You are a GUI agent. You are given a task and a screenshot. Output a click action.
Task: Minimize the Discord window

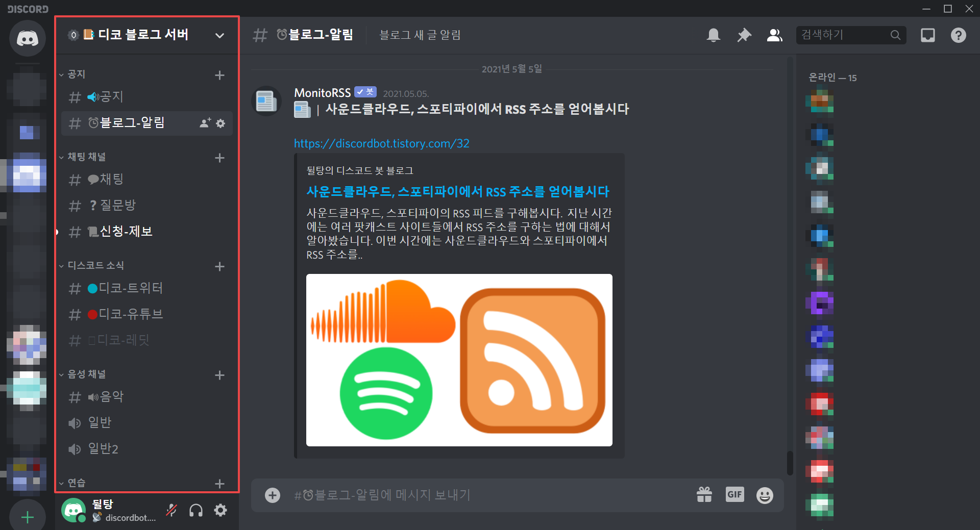pyautogui.click(x=926, y=9)
